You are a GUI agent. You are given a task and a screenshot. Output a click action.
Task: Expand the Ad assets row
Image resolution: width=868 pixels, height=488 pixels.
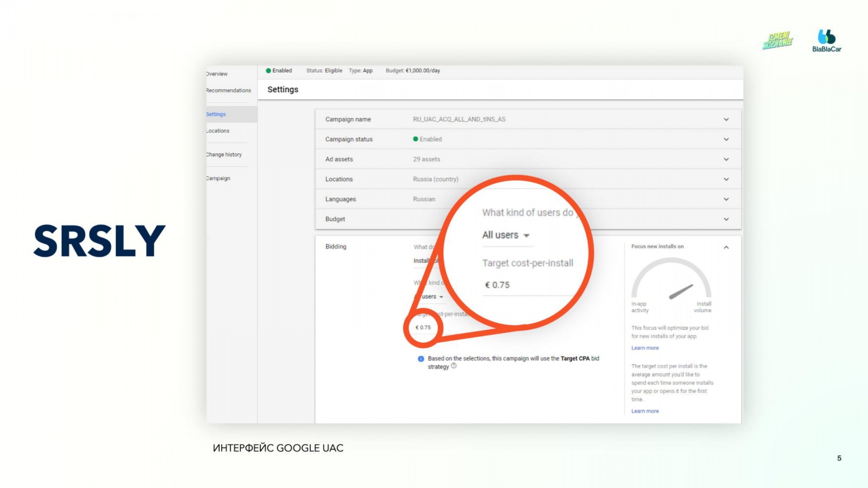[726, 159]
